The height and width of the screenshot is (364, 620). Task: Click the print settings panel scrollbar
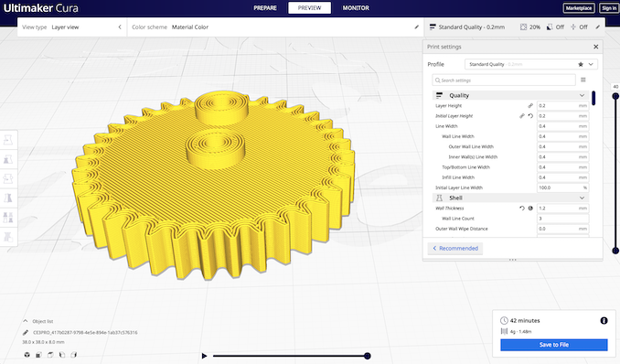point(593,98)
